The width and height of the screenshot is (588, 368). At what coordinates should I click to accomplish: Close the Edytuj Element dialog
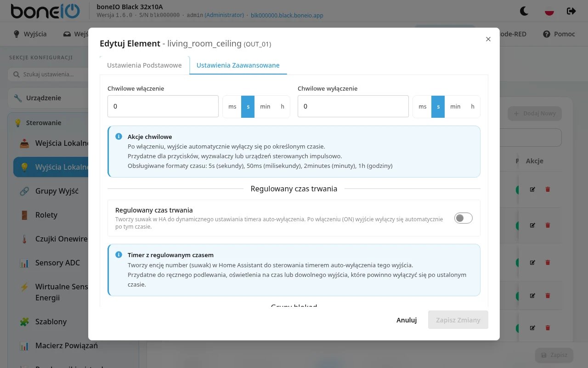pyautogui.click(x=488, y=39)
